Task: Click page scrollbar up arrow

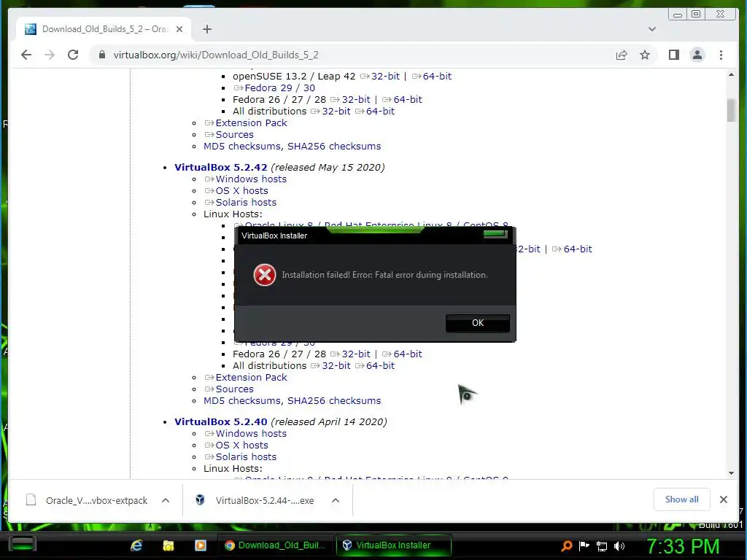Action: [731, 75]
